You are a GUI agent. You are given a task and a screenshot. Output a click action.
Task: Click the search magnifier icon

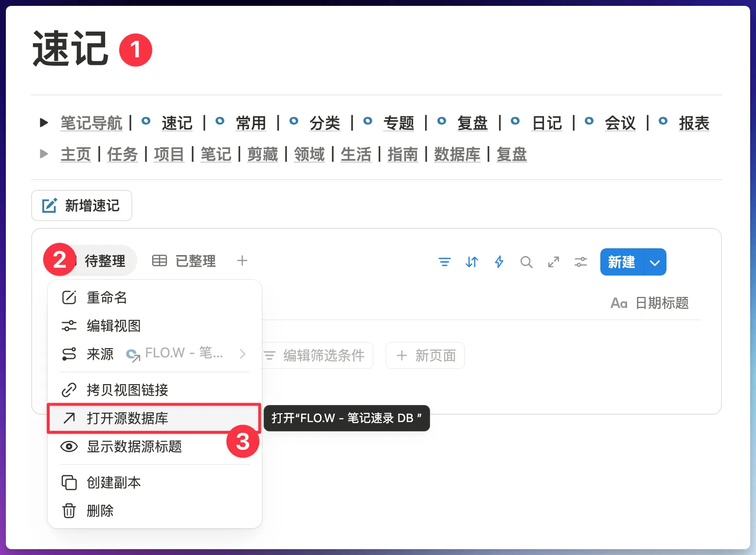pos(526,262)
